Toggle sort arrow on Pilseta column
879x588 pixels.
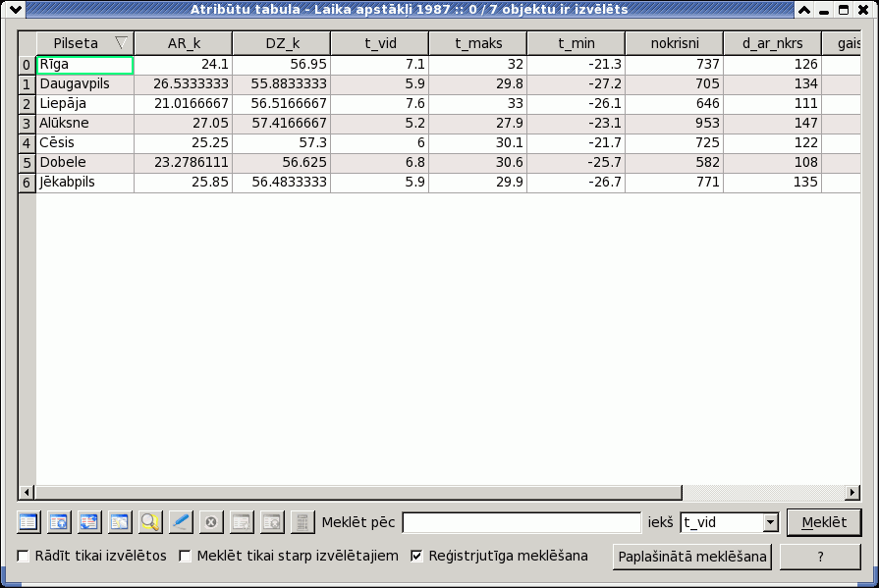121,43
